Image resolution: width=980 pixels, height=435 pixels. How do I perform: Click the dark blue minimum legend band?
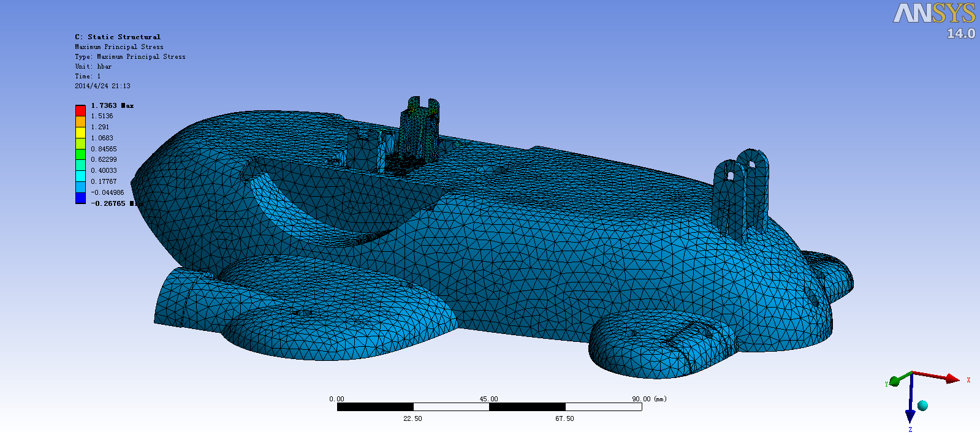pyautogui.click(x=80, y=199)
